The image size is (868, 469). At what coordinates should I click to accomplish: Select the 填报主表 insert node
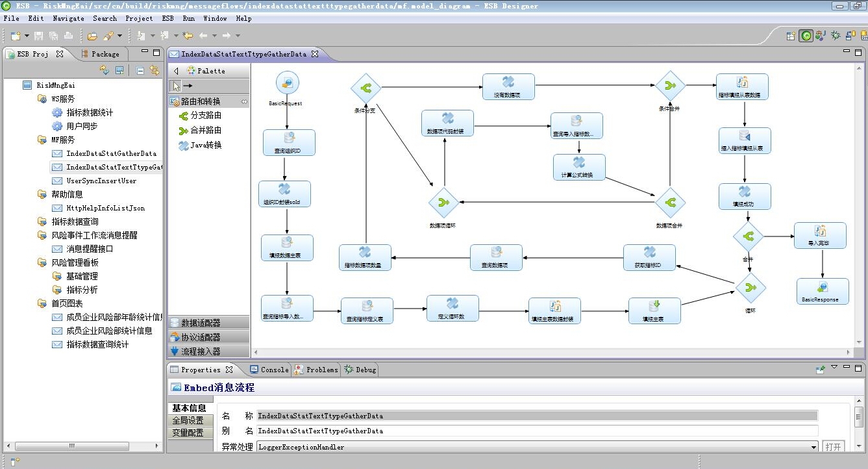tap(654, 311)
